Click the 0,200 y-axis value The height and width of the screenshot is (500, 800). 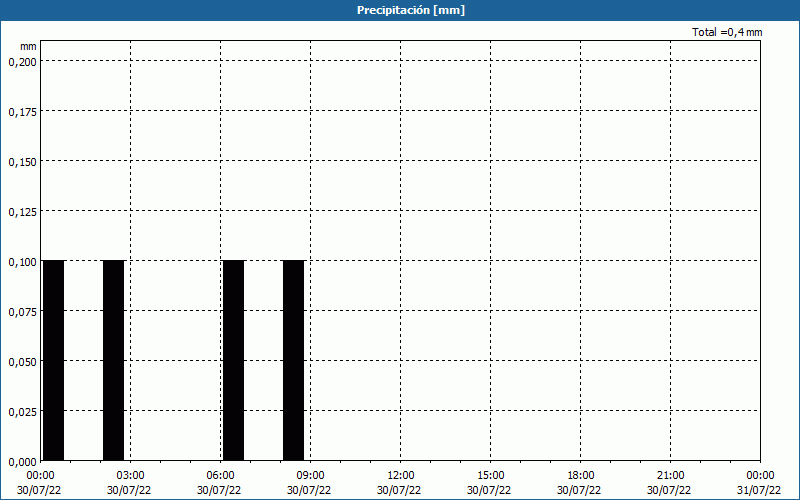pyautogui.click(x=23, y=62)
